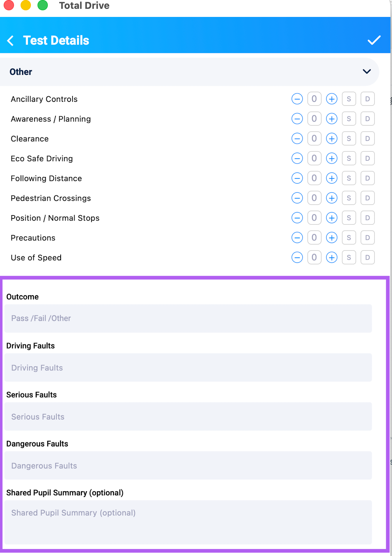Toggle serious fault S for Ancillary Controls
Image resolution: width=392 pixels, height=556 pixels.
pyautogui.click(x=349, y=99)
